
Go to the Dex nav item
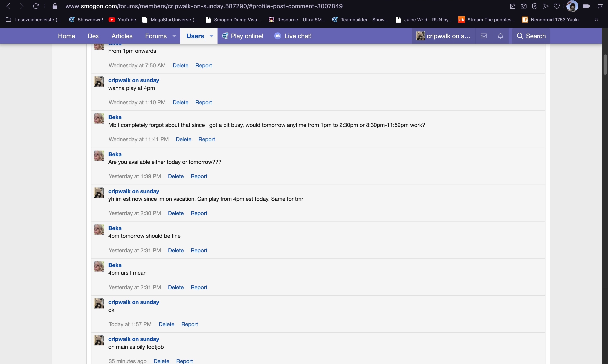coord(93,36)
